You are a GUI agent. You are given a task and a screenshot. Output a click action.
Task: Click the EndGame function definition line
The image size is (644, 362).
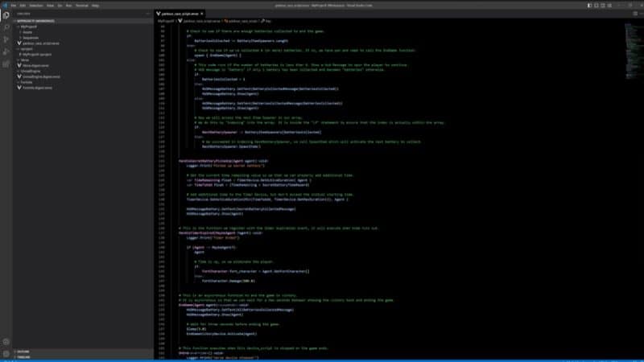point(213,305)
